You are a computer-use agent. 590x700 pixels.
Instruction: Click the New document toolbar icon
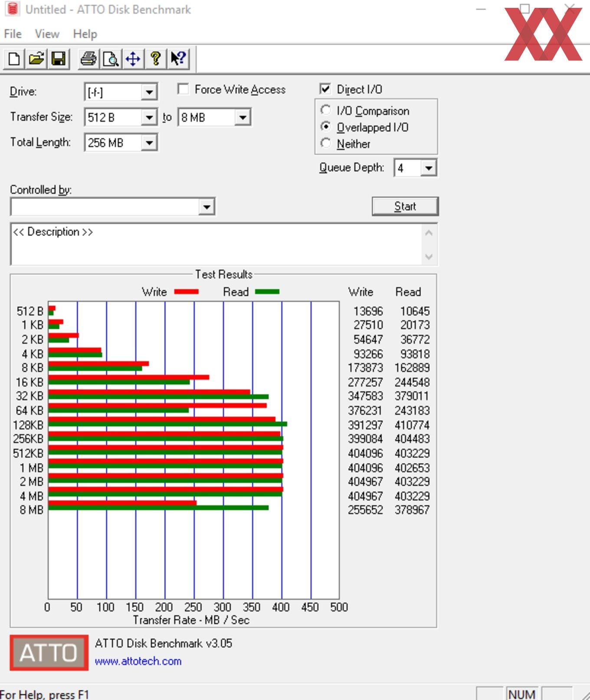click(x=14, y=59)
